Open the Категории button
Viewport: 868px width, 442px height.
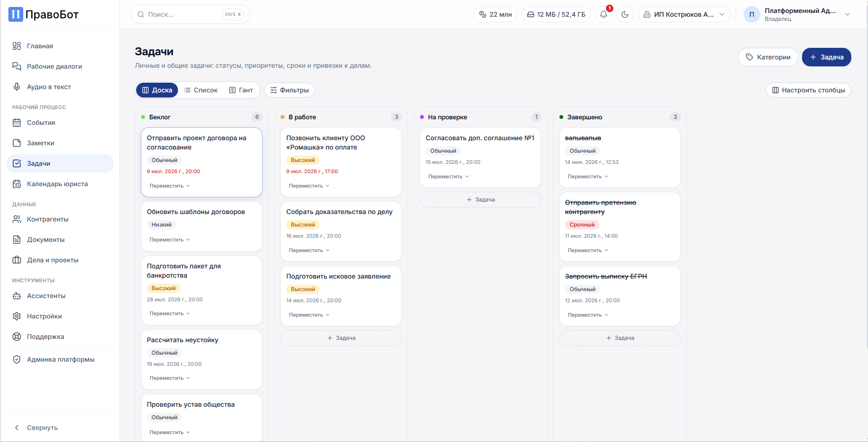point(768,57)
